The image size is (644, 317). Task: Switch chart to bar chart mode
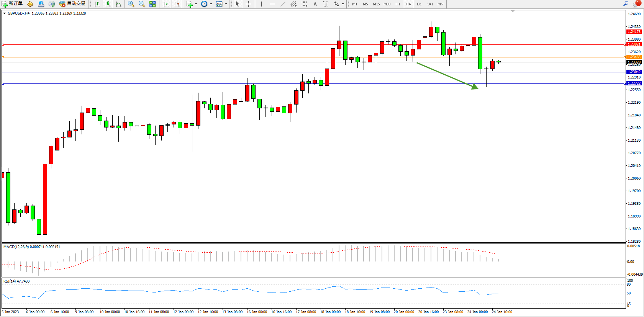pos(97,4)
